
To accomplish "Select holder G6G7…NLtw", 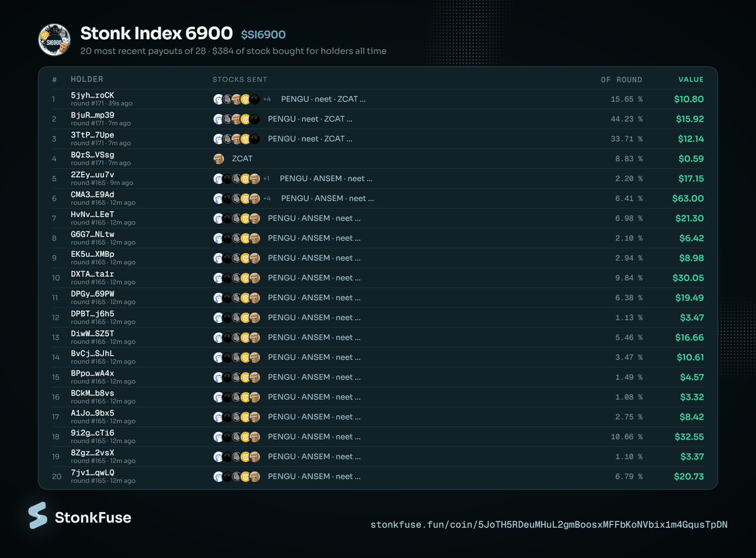I will (93, 234).
